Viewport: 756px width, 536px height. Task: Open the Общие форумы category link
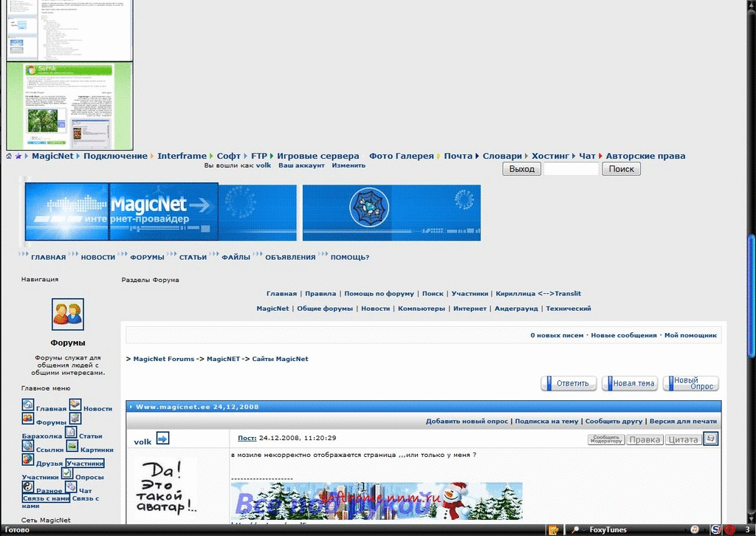(325, 309)
